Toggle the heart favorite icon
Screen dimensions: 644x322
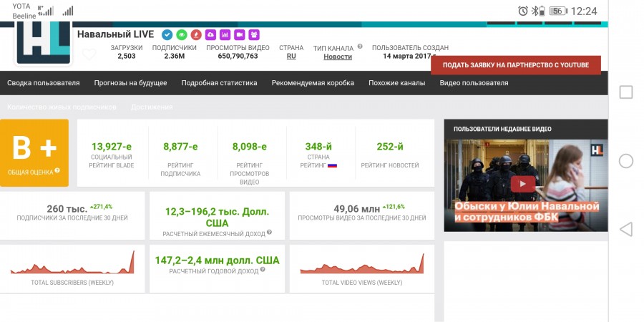tap(89, 54)
